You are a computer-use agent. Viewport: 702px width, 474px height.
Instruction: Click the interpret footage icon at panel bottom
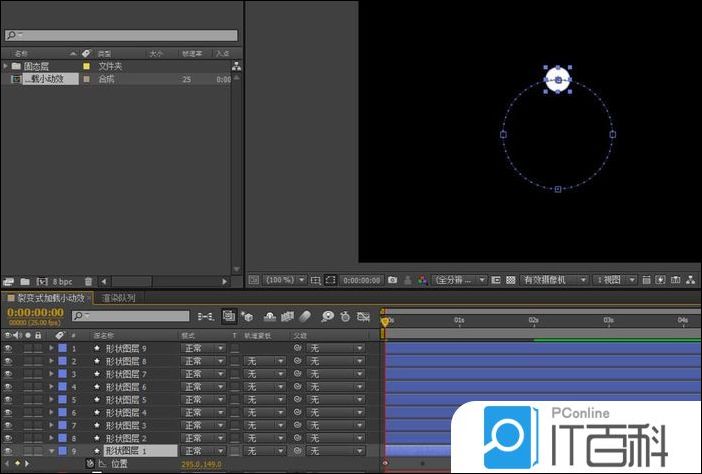coord(9,282)
